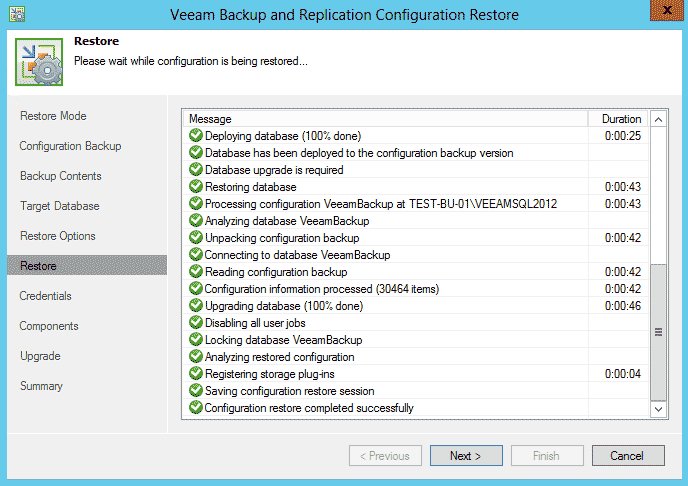Click check icon beside Database has been deployed row
688x486 pixels.
pos(195,153)
